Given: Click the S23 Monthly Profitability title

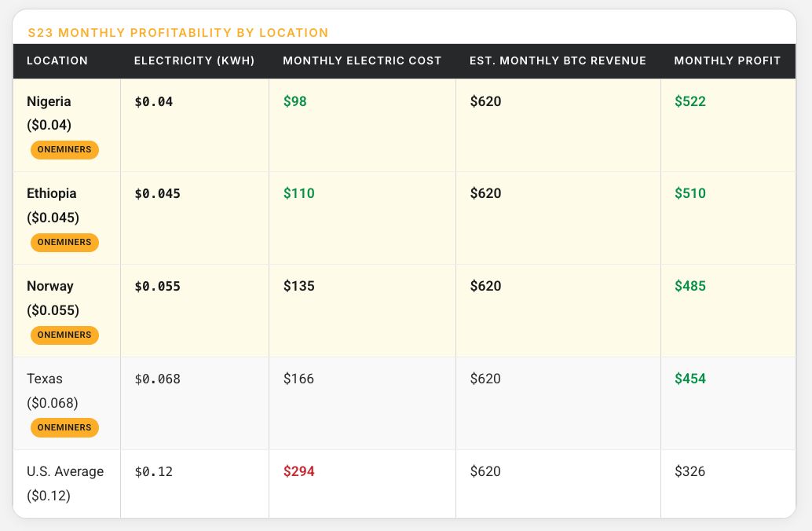Looking at the screenshot, I should [177, 33].
